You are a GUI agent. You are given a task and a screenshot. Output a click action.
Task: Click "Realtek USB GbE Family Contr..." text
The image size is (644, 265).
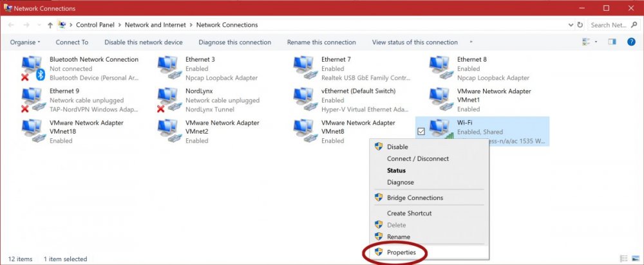pyautogui.click(x=366, y=78)
